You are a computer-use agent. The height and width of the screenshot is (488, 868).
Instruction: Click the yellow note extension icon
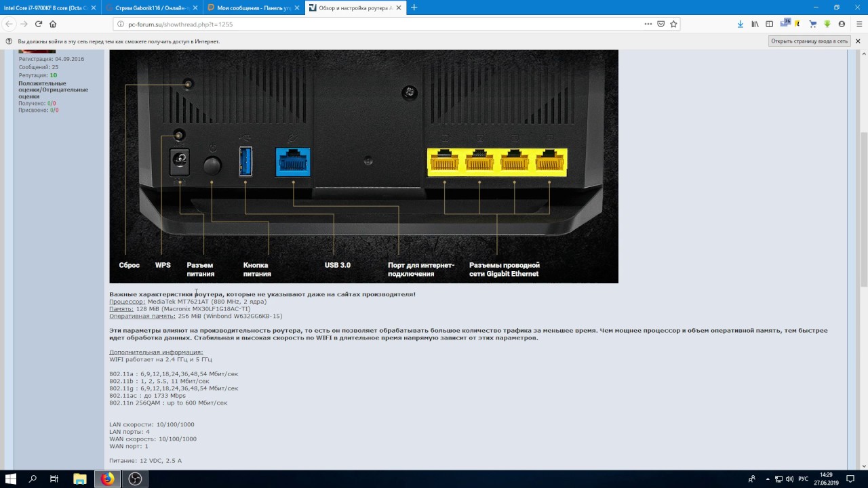click(798, 24)
